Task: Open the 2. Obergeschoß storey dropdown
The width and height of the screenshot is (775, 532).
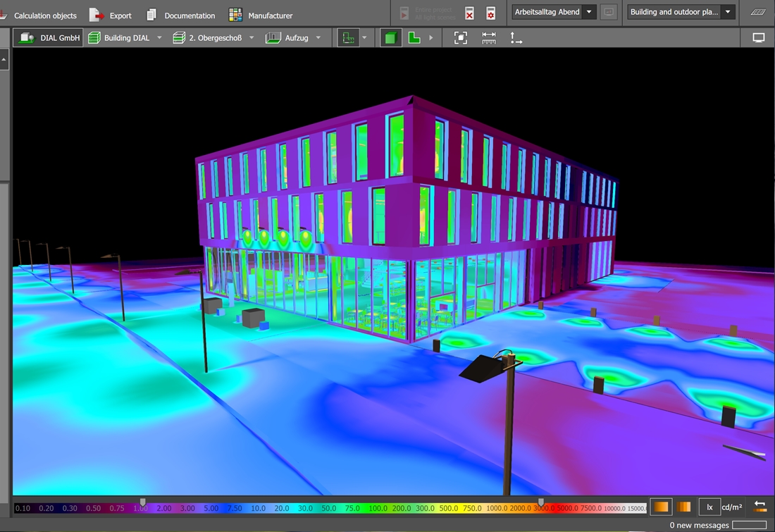Action: tap(252, 38)
